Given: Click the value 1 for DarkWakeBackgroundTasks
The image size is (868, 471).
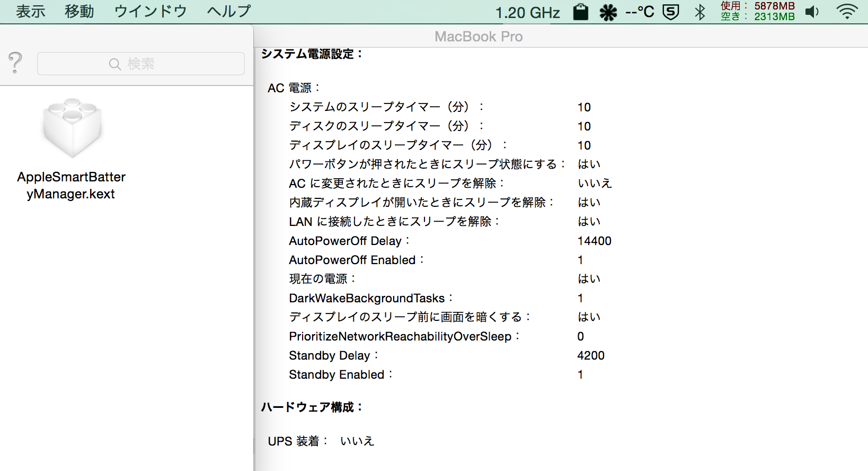Looking at the screenshot, I should point(580,298).
